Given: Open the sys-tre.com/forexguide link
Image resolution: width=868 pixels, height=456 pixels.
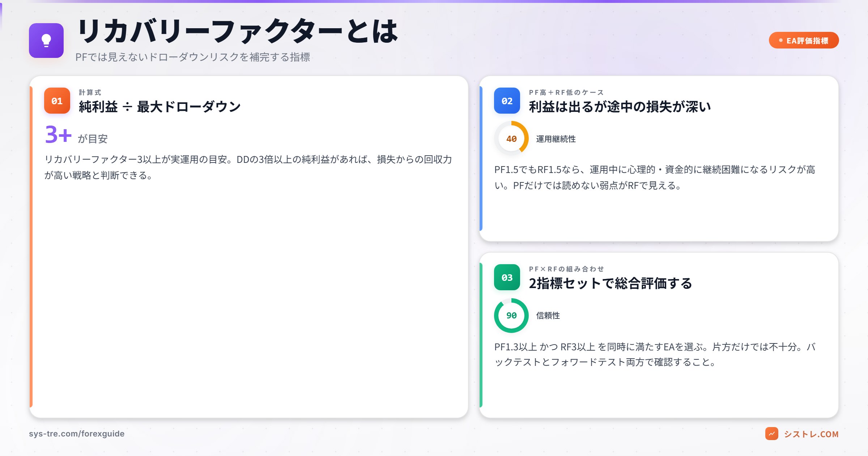Looking at the screenshot, I should tap(77, 434).
